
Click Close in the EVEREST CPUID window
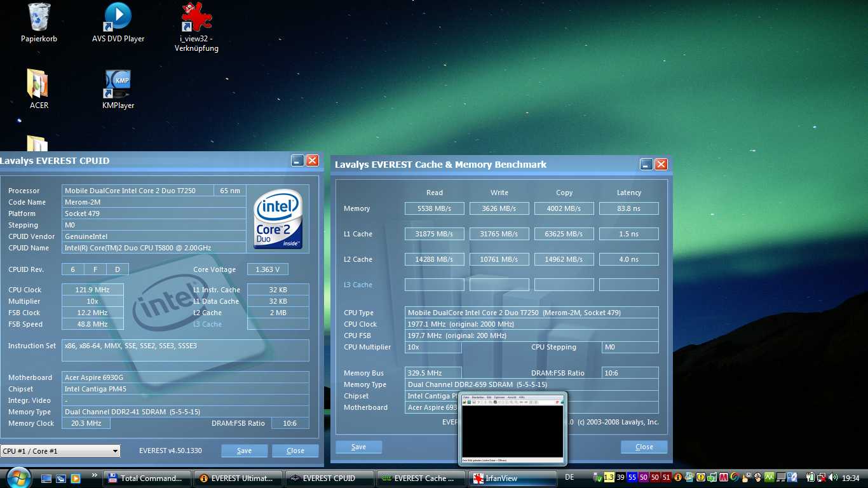coord(295,451)
